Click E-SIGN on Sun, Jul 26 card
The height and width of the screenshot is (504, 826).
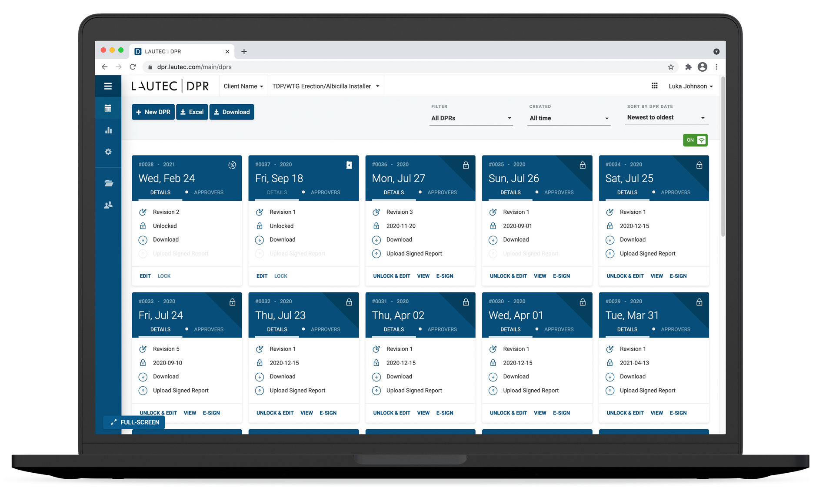click(561, 276)
